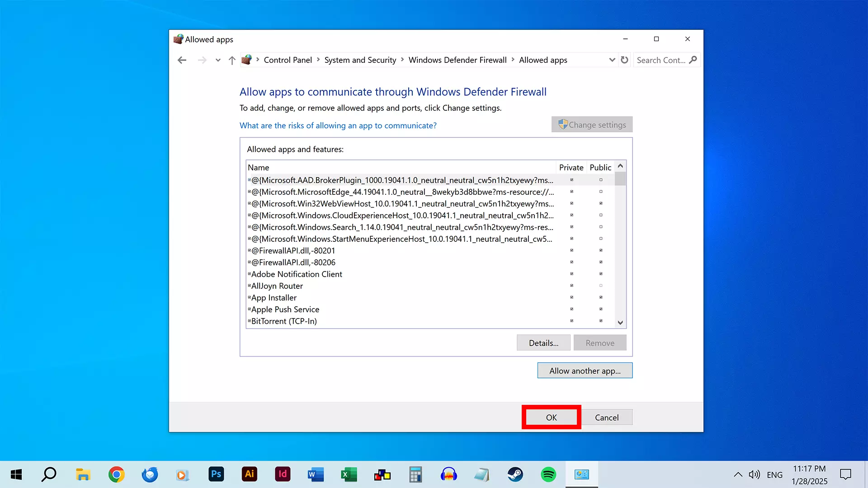The width and height of the screenshot is (868, 488).
Task: Click the Back arrow navigation icon
Action: pyautogui.click(x=182, y=60)
